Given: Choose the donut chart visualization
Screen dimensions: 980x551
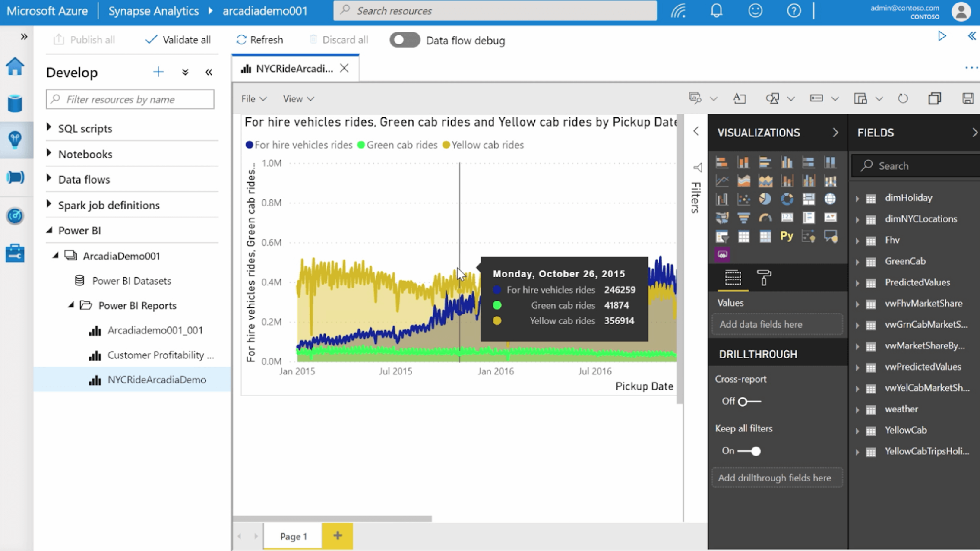Looking at the screenshot, I should [x=787, y=199].
